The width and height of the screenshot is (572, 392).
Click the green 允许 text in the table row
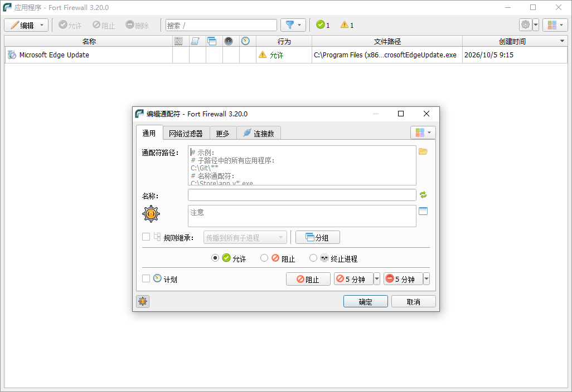(277, 55)
